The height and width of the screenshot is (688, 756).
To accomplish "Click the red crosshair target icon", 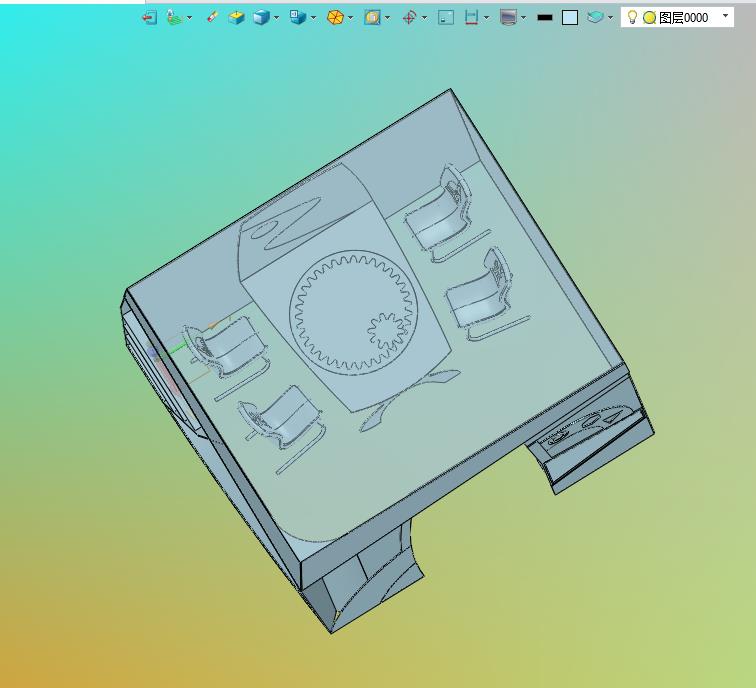I will [409, 18].
